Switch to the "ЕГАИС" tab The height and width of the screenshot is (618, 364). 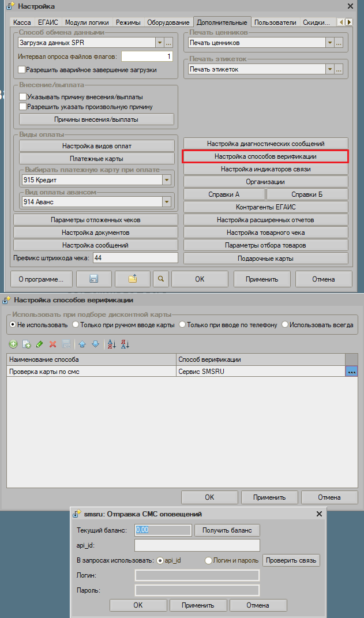click(49, 23)
